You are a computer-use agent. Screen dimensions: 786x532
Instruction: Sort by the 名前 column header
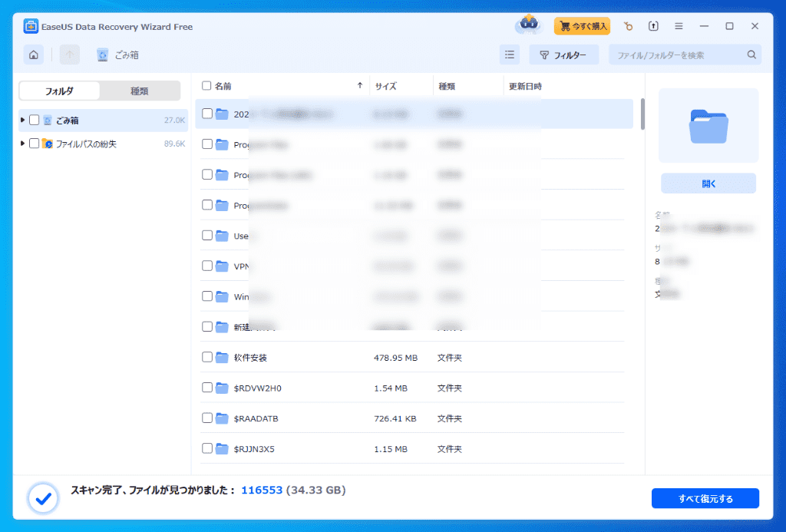[223, 86]
